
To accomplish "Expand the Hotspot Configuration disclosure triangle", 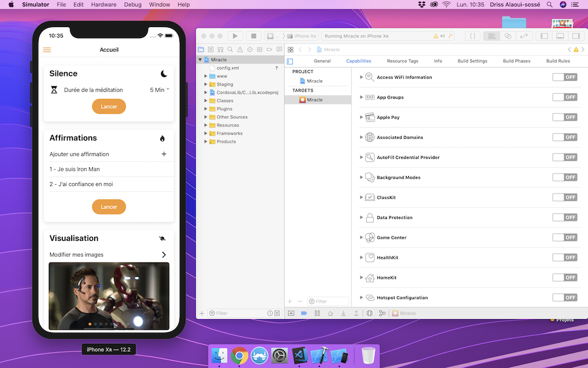I will click(361, 297).
